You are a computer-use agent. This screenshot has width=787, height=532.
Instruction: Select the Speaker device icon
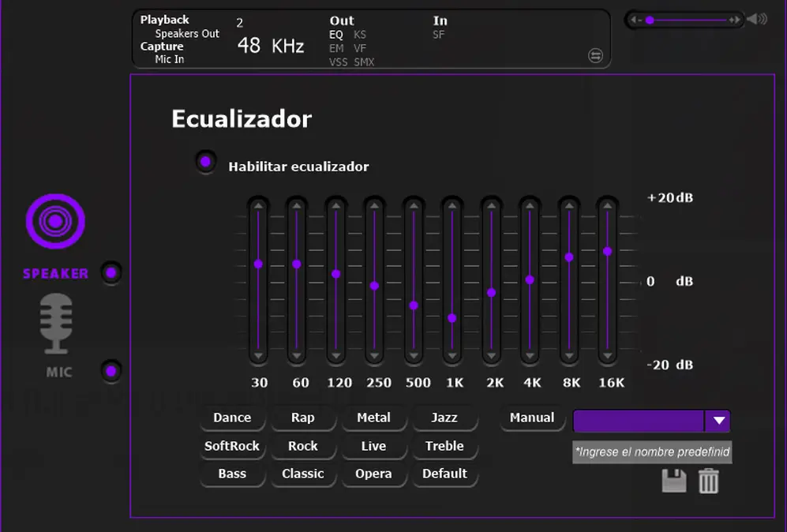[x=55, y=221]
